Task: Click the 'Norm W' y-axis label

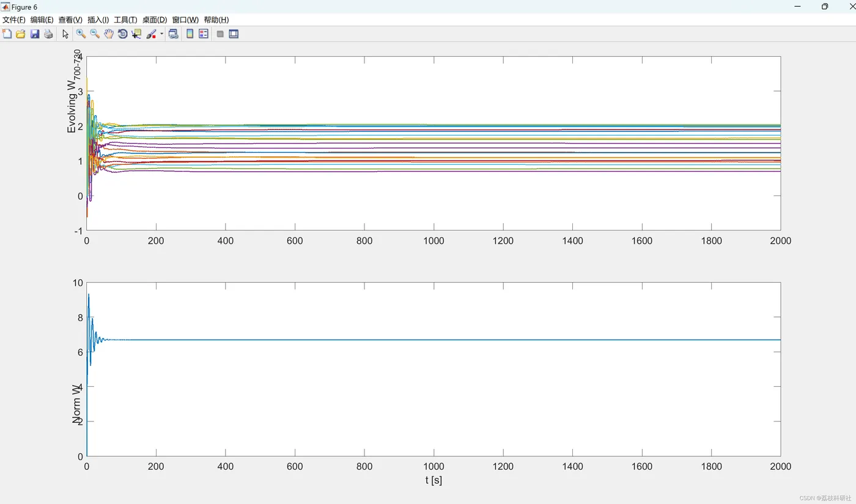Action: (x=76, y=404)
